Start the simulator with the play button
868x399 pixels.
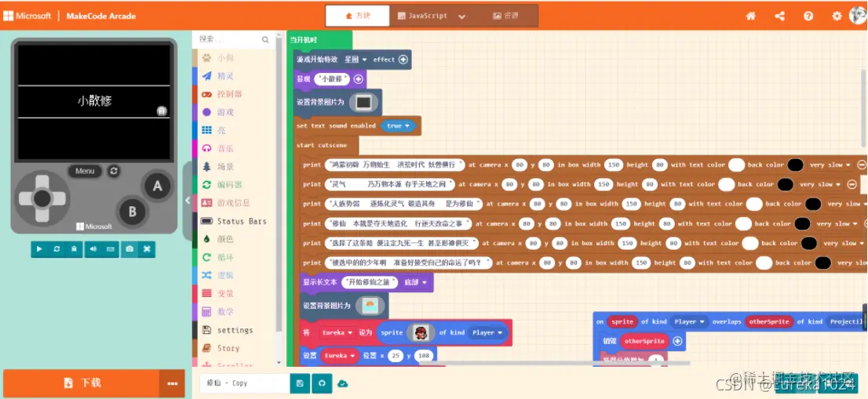[x=39, y=249]
